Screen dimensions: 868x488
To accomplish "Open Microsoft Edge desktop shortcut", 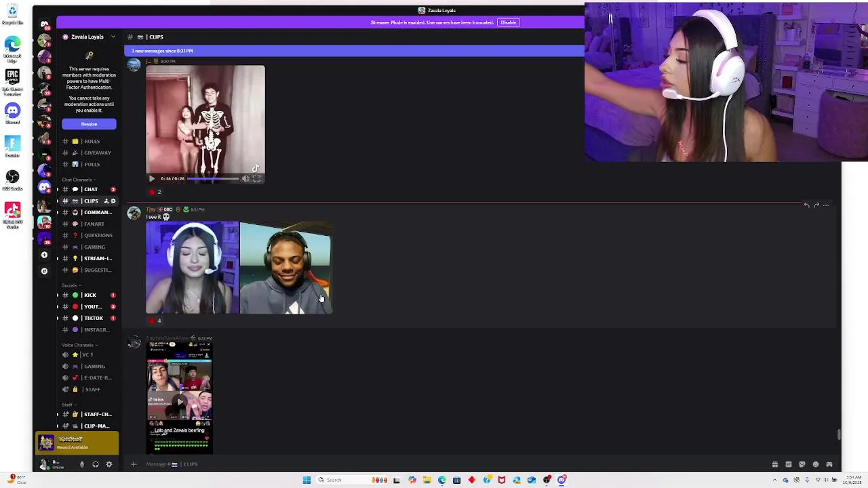I will point(12,49).
